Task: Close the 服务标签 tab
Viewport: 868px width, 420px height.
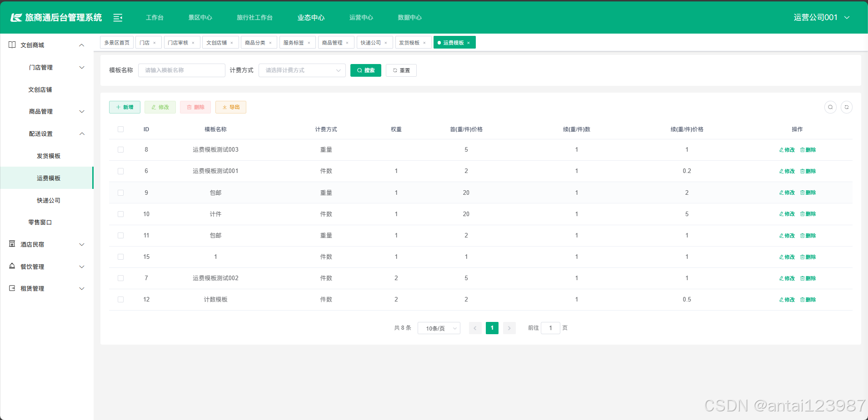Action: pos(309,43)
